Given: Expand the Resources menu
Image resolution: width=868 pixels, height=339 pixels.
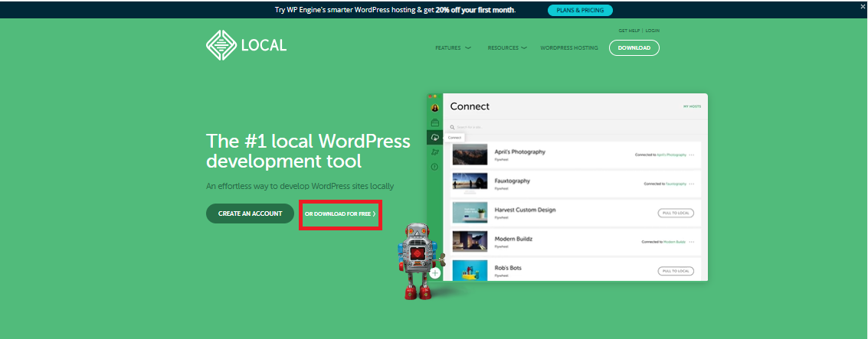Looking at the screenshot, I should click(x=507, y=48).
